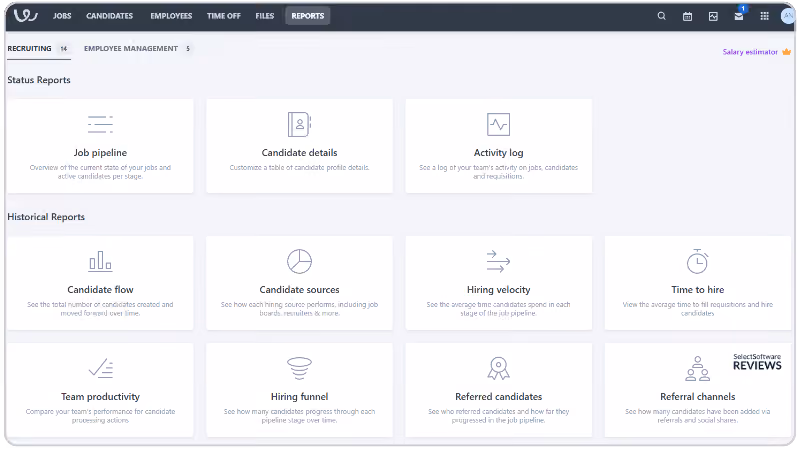This screenshot has width=800, height=450.
Task: Click the Team productivity checkmark icon
Action: [101, 368]
